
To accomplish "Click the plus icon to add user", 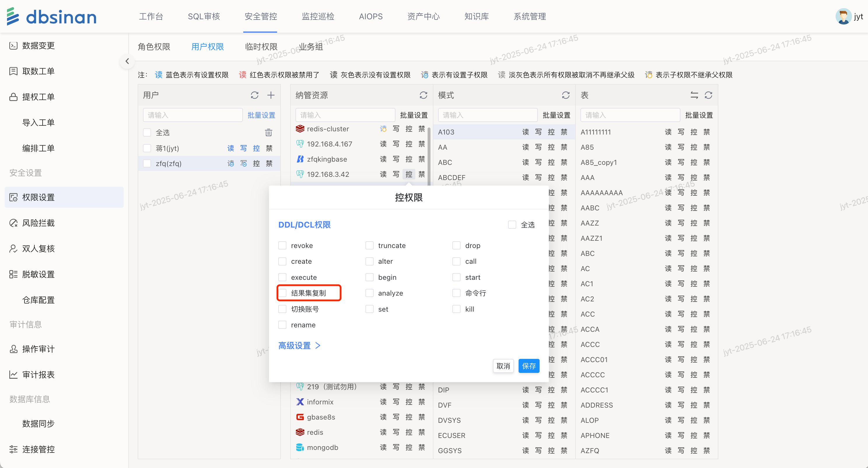I will click(x=271, y=95).
